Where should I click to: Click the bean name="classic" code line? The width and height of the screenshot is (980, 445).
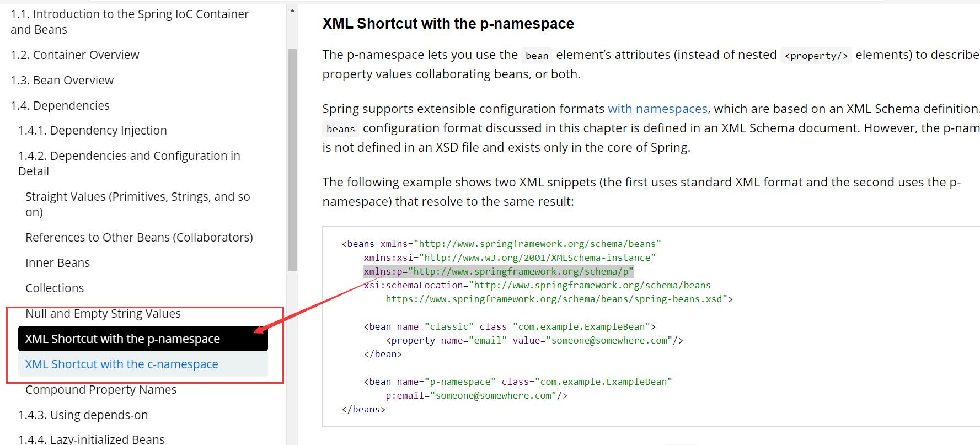[510, 326]
